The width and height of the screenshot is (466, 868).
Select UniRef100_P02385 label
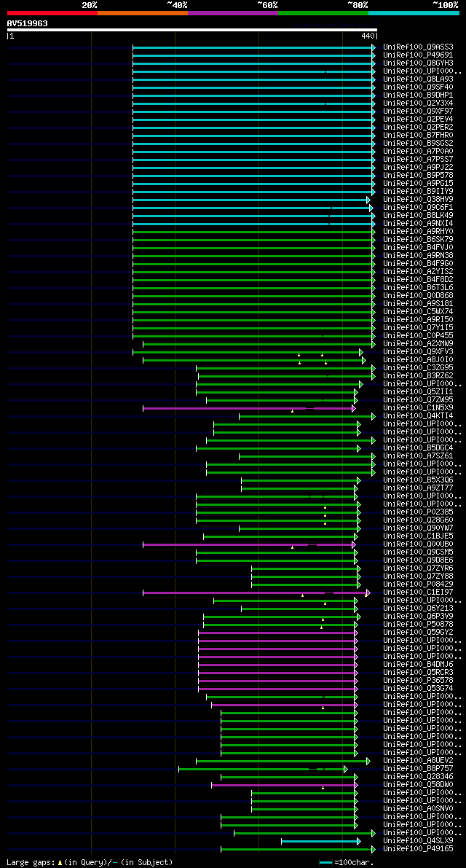pyautogui.click(x=418, y=512)
